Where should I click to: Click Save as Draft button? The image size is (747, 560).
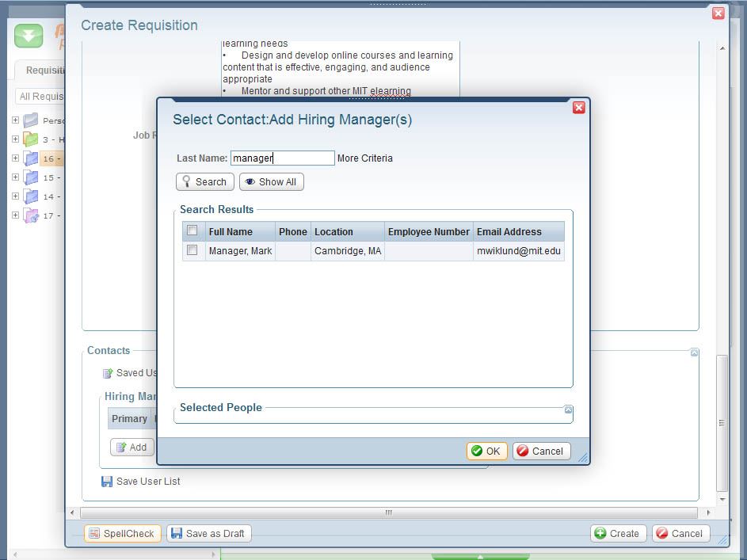(209, 534)
